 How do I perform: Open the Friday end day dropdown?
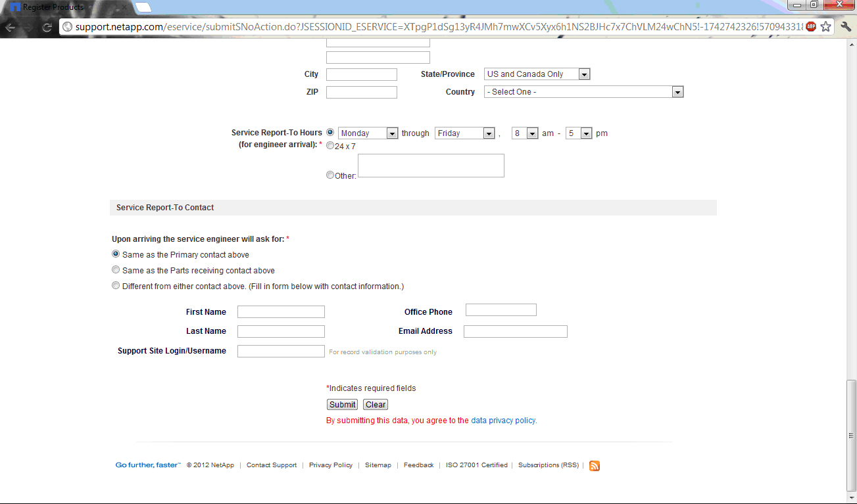[x=464, y=133]
